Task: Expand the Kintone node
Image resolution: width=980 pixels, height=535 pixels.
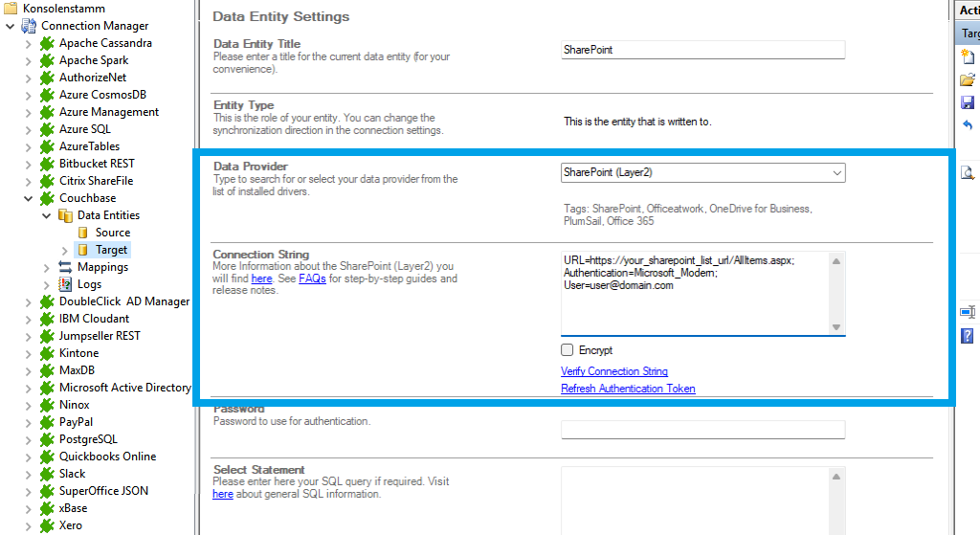Action: (x=28, y=354)
